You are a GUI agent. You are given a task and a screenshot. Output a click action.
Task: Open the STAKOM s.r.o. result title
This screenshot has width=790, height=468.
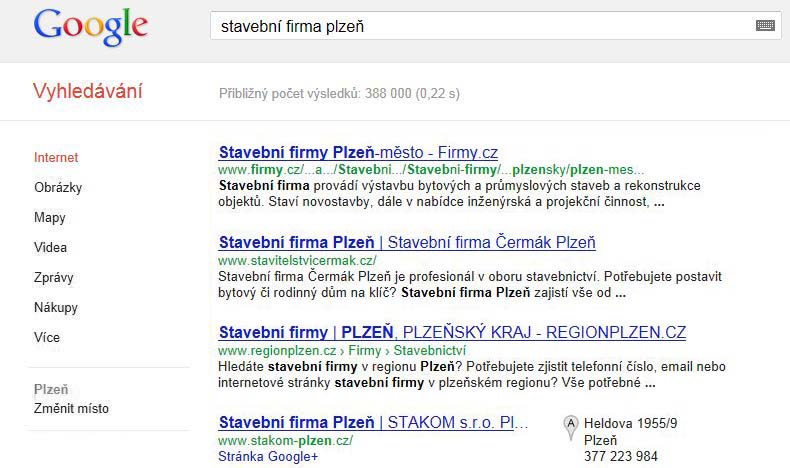coord(373,422)
